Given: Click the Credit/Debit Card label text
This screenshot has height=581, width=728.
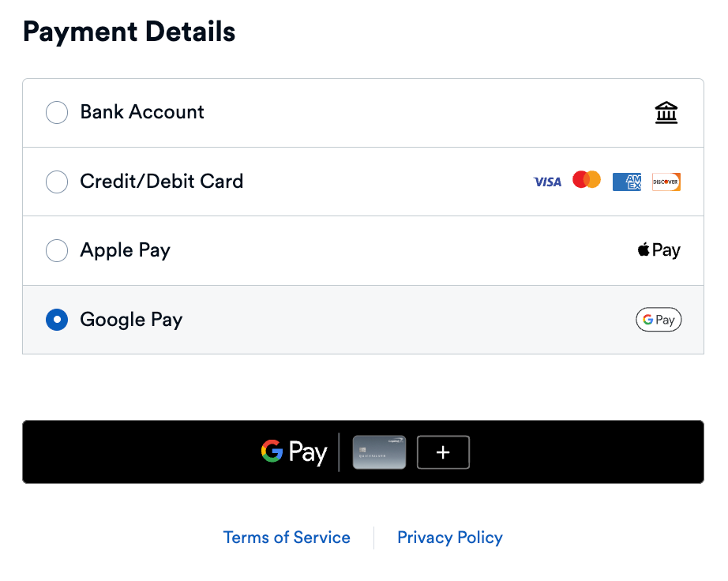Looking at the screenshot, I should [x=162, y=182].
